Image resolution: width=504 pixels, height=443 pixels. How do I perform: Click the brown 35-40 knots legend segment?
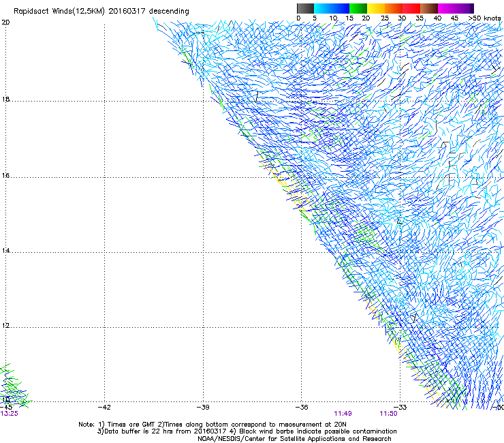(x=429, y=8)
